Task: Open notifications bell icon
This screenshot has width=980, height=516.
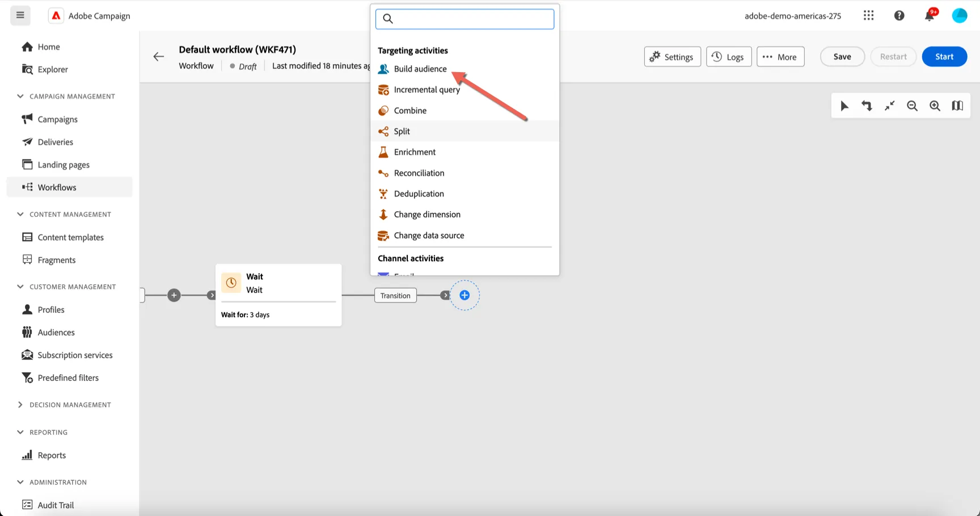Action: point(930,15)
